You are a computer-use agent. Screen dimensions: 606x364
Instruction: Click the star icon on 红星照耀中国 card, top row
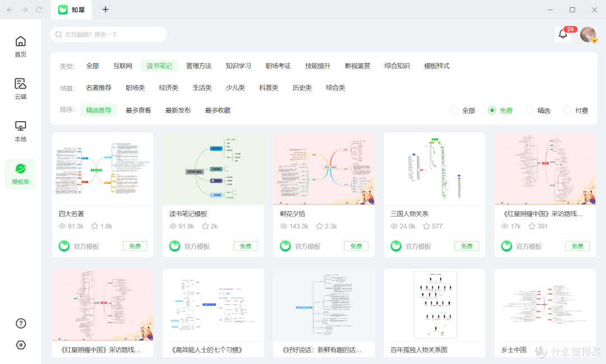point(532,226)
